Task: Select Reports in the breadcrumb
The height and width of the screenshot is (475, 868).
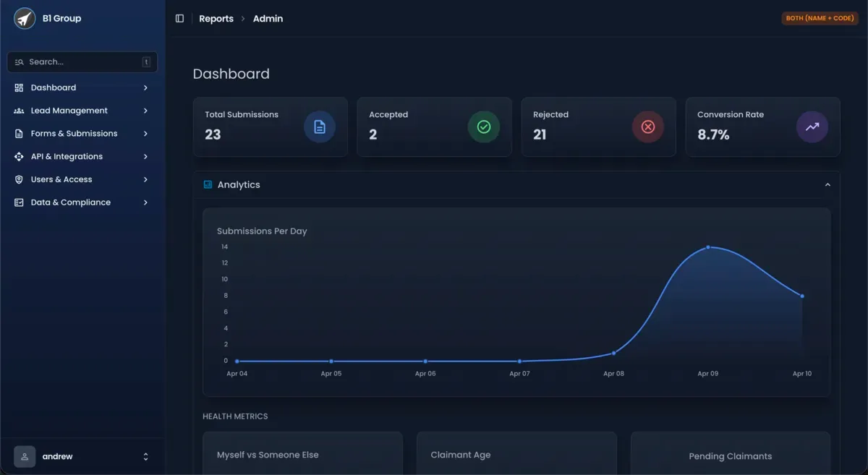Action: click(x=216, y=18)
